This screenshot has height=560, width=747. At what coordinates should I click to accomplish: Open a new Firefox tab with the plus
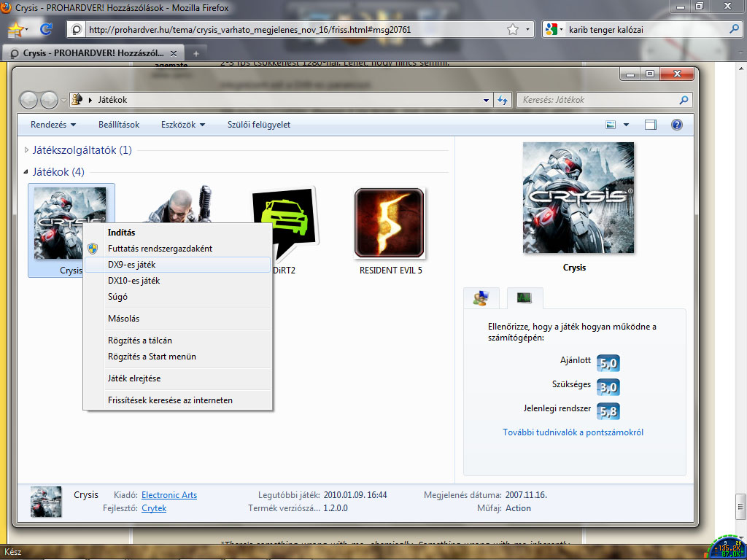point(196,53)
